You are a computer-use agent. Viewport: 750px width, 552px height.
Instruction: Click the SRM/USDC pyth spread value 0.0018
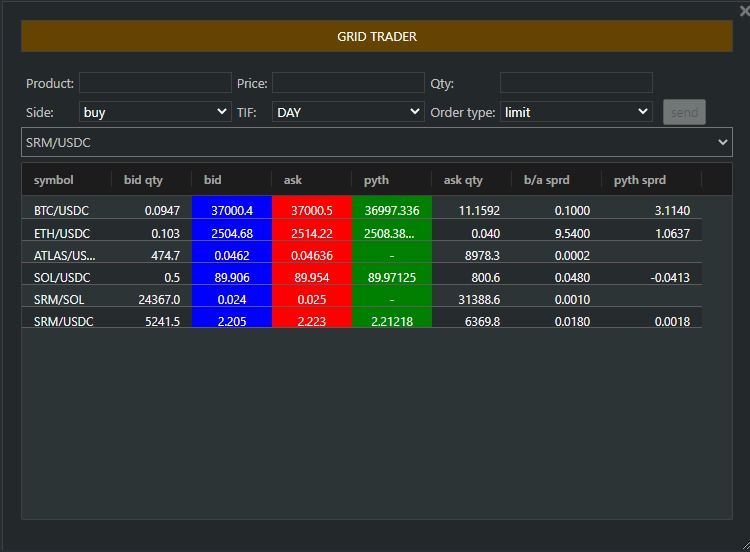click(x=672, y=321)
